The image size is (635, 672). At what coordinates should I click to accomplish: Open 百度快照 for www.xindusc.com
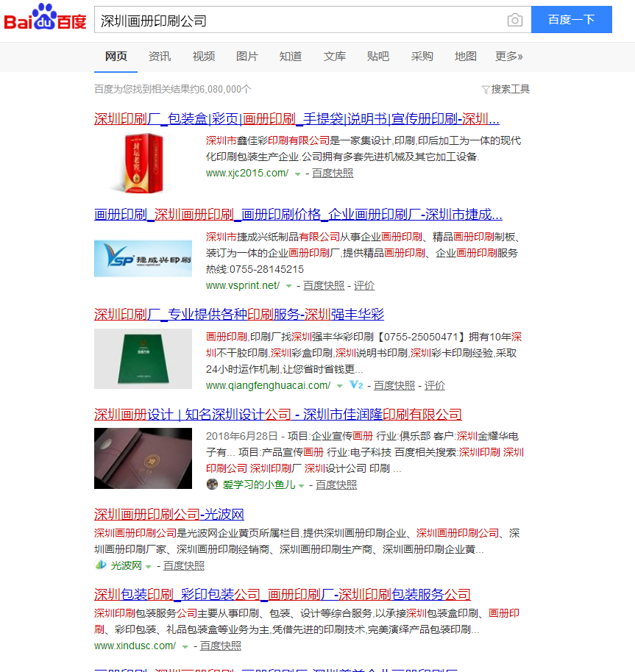tap(221, 646)
